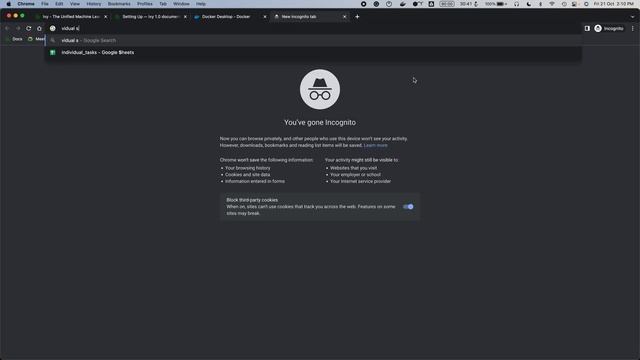Open the File menu
Image resolution: width=640 pixels, height=360 pixels.
click(45, 4)
